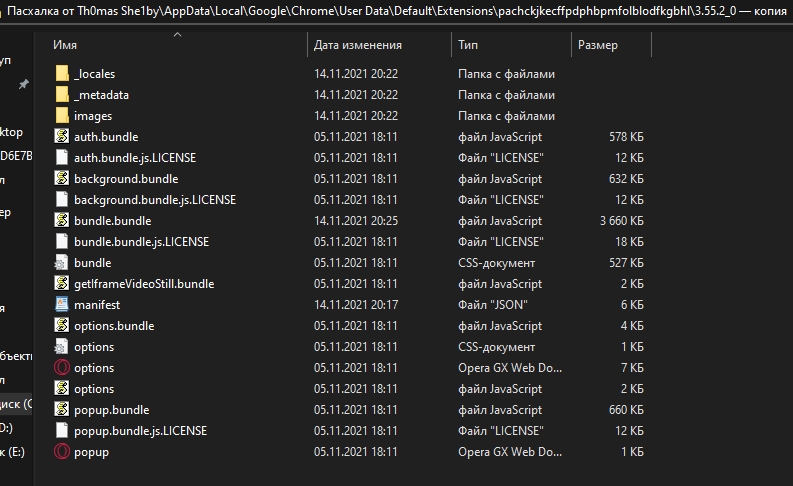793x486 pixels.
Task: Click the 527 KB bundle CSS document icon
Action: click(x=62, y=263)
